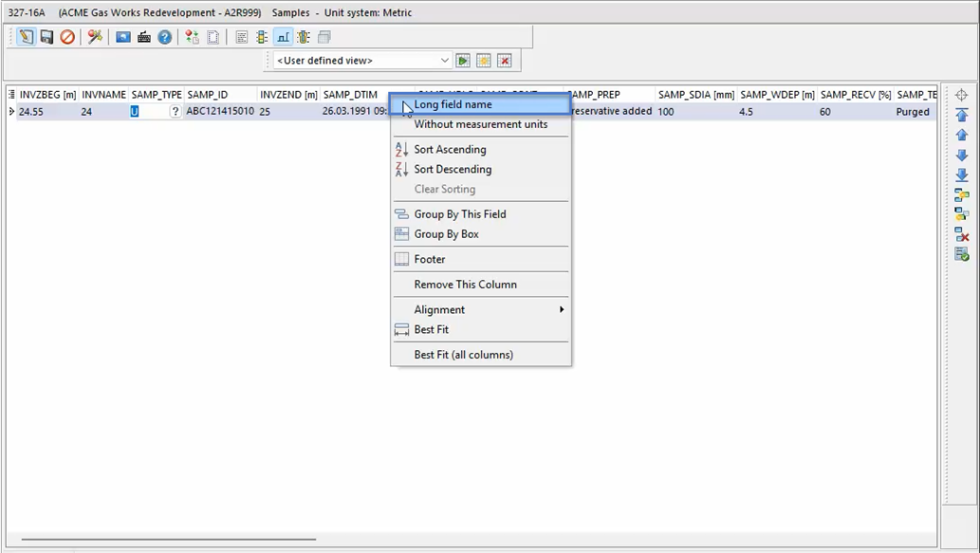Screen dimensions: 980x553
Task: Toggle the Long field name option
Action: tap(453, 104)
